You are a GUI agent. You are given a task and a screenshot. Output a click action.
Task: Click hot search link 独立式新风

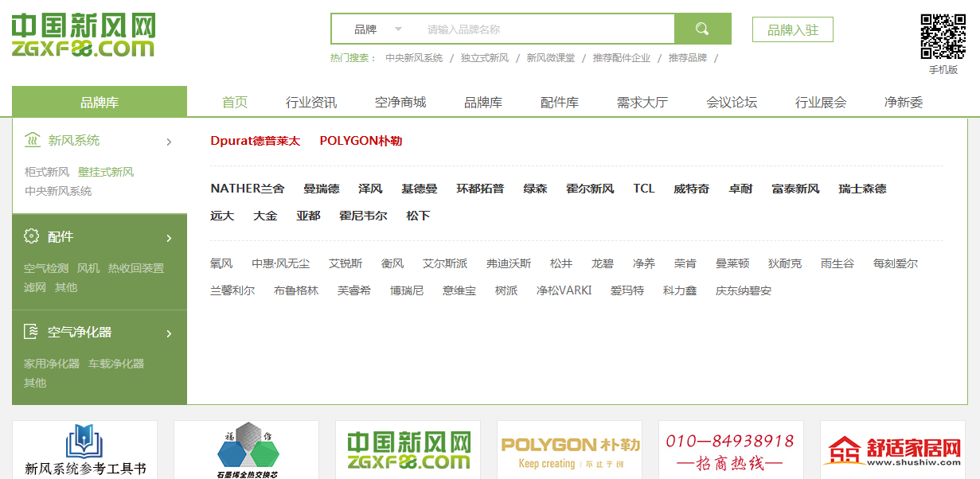click(x=485, y=58)
